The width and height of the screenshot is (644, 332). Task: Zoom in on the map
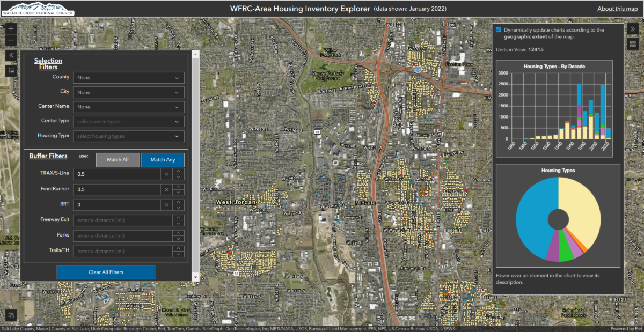click(x=12, y=28)
